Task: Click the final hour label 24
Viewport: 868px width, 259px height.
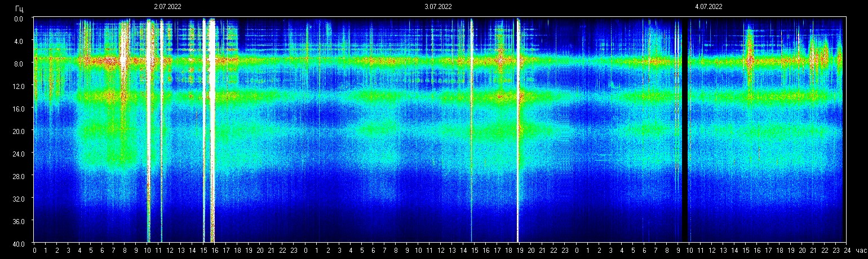Action: coord(847,251)
